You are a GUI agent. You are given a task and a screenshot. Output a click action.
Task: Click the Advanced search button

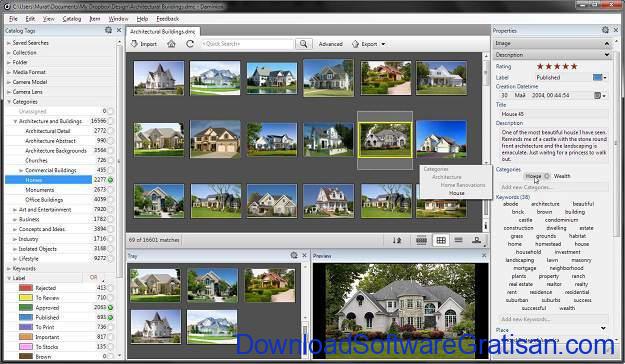pyautogui.click(x=330, y=44)
